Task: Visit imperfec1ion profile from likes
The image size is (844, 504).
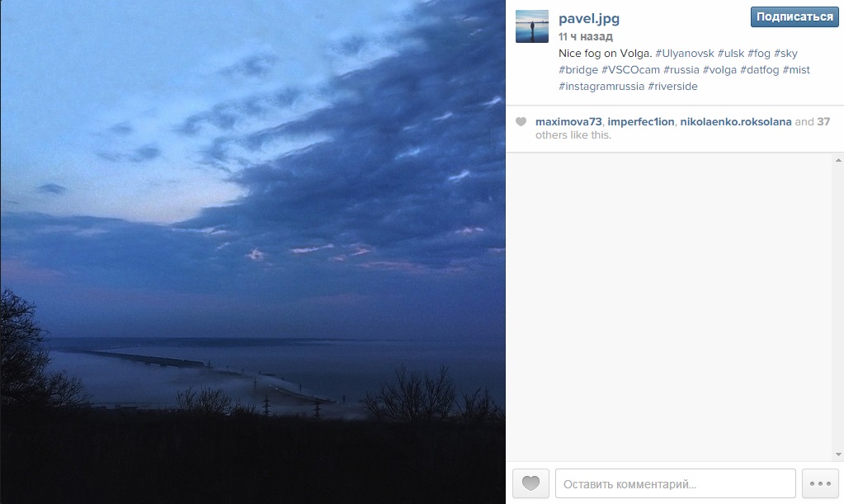Action: (x=640, y=121)
